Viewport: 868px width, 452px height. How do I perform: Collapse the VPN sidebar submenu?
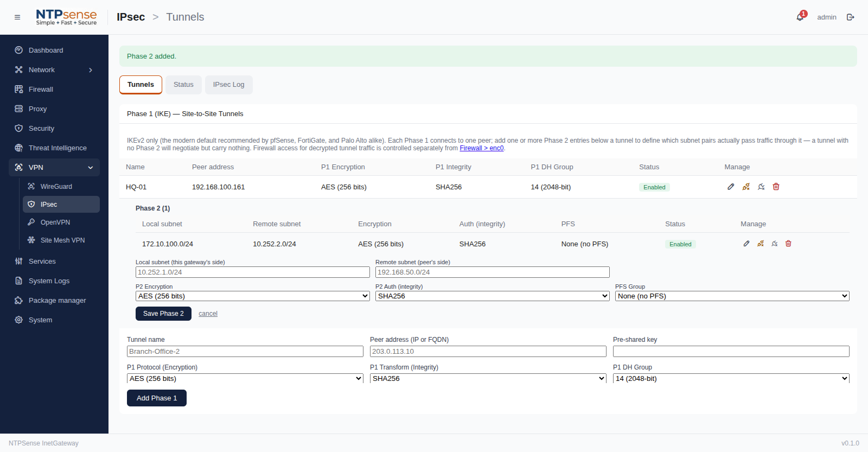click(x=54, y=167)
